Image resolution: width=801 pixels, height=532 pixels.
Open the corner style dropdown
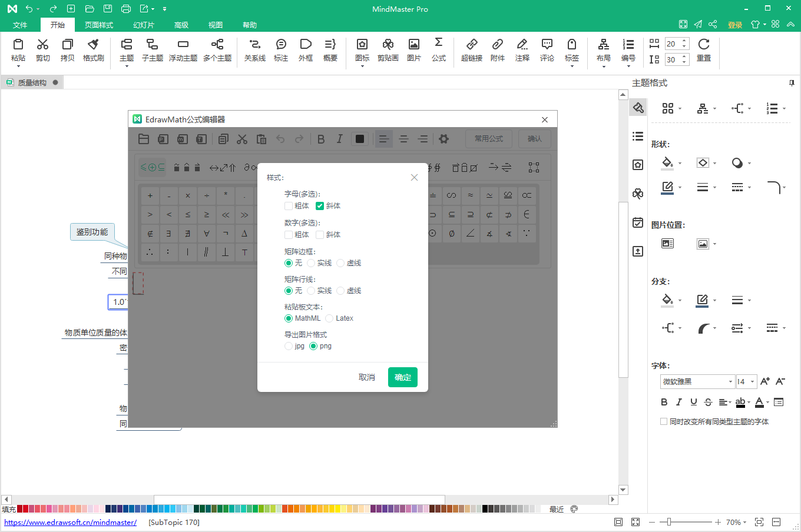click(784, 188)
